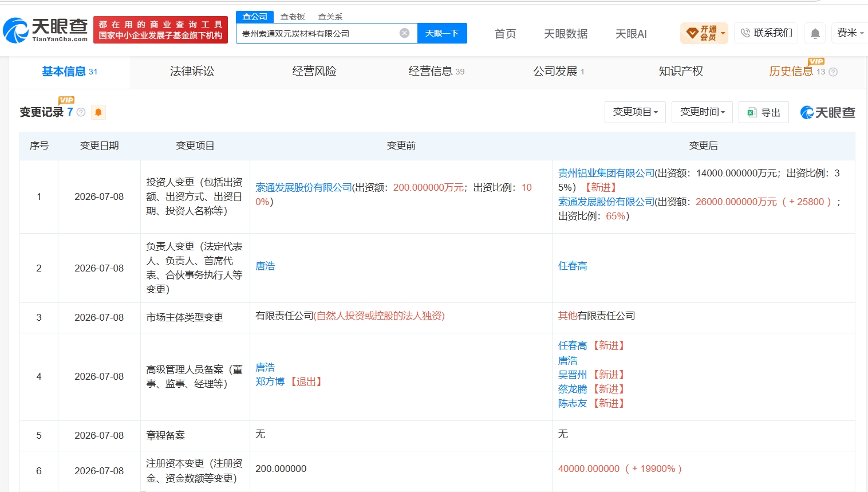Click the 导出 export button
This screenshot has width=868, height=492.
click(764, 112)
